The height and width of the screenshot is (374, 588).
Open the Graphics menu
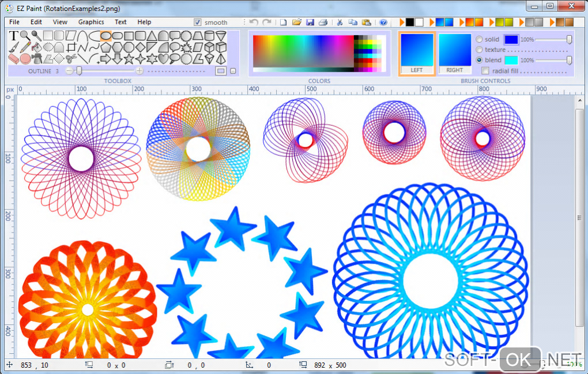(91, 22)
